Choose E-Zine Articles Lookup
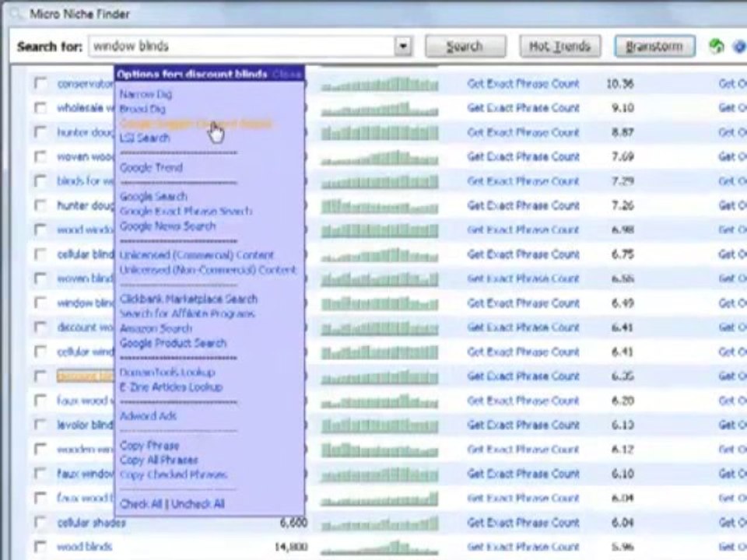This screenshot has width=747, height=560. coord(171,387)
